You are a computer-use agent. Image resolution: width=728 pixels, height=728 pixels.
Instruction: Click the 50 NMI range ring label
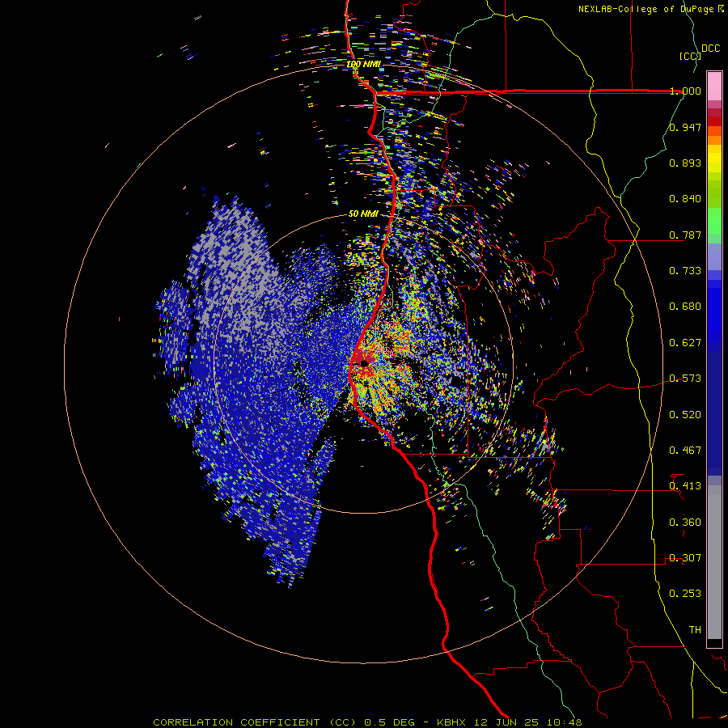pyautogui.click(x=363, y=214)
